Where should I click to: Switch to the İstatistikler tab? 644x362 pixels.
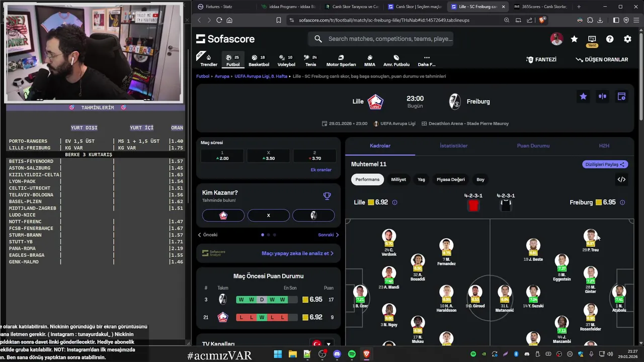pos(454,146)
